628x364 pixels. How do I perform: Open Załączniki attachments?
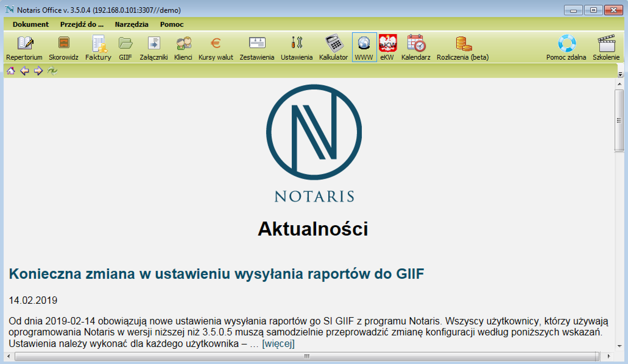pyautogui.click(x=153, y=47)
